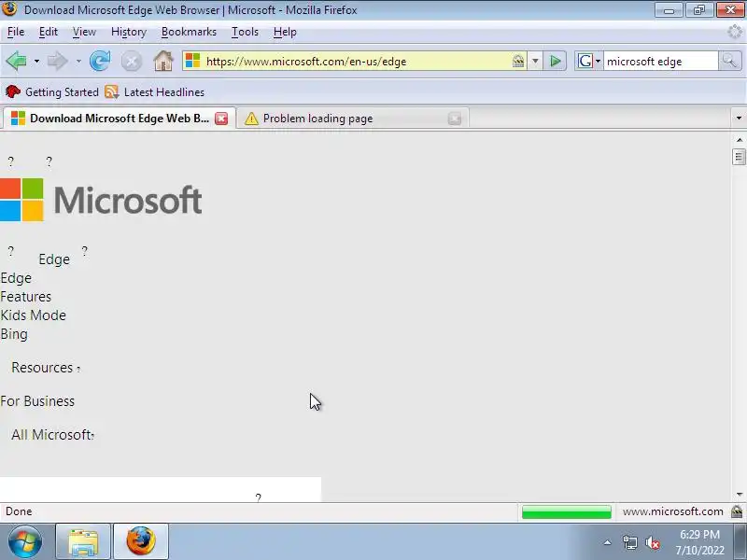Open the Edit menu
This screenshot has height=560, width=747.
pyautogui.click(x=49, y=32)
